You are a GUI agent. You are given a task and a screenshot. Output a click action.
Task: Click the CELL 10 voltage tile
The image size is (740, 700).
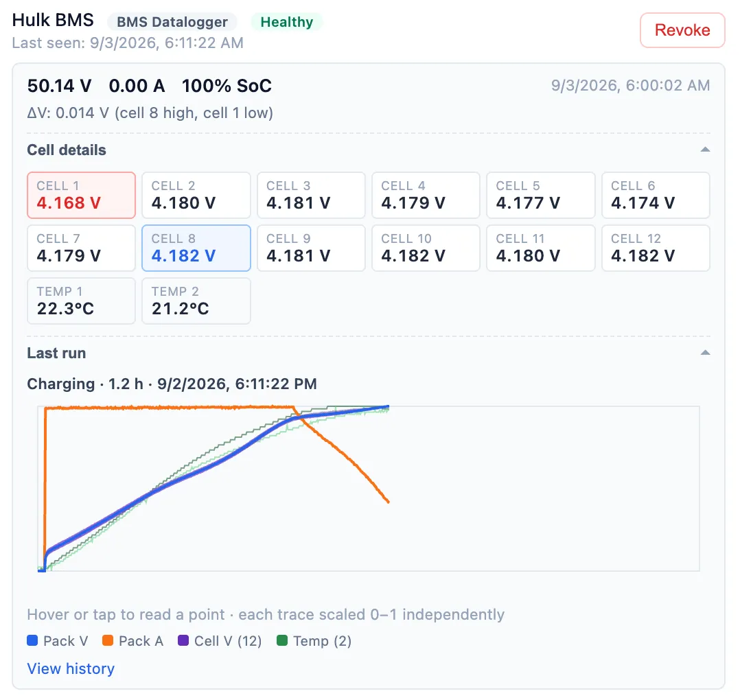coord(426,248)
